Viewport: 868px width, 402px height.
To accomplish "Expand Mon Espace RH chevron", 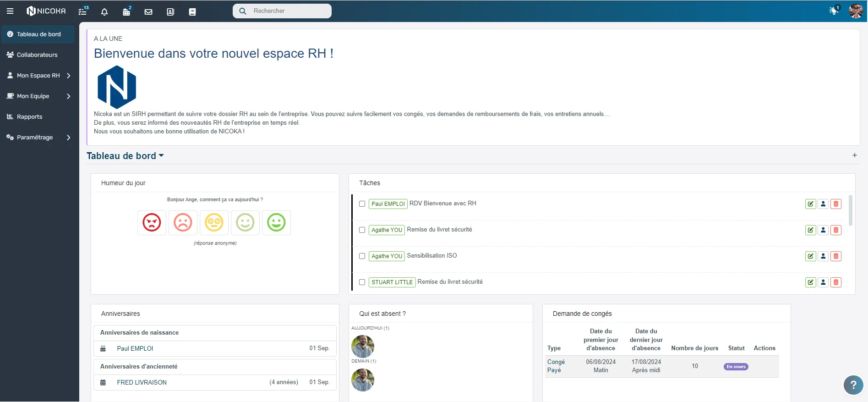I will coord(69,76).
